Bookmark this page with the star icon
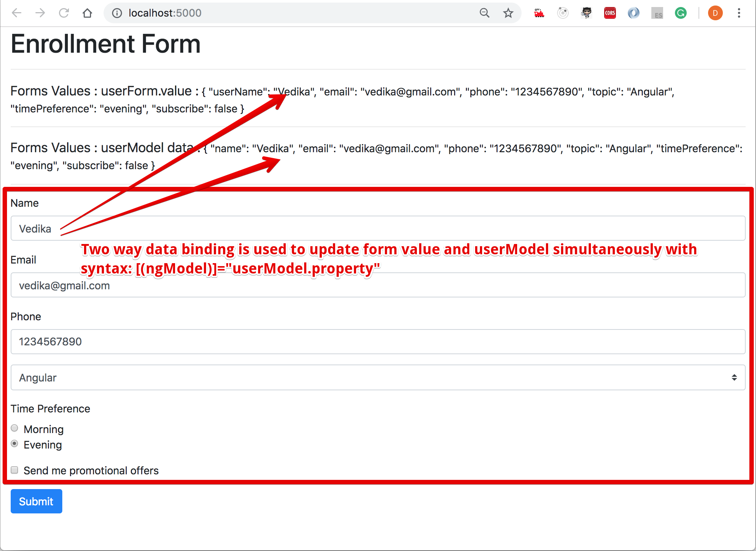The width and height of the screenshot is (756, 551). (x=508, y=13)
